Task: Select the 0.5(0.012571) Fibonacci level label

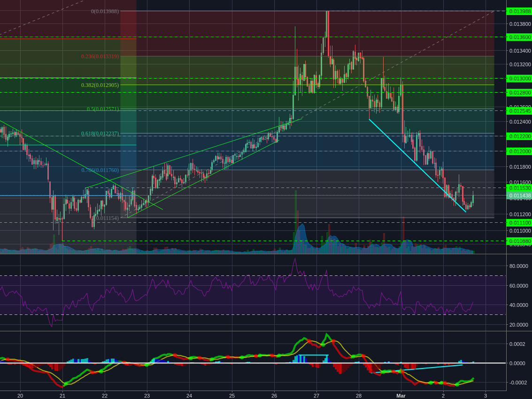Action: [103, 109]
